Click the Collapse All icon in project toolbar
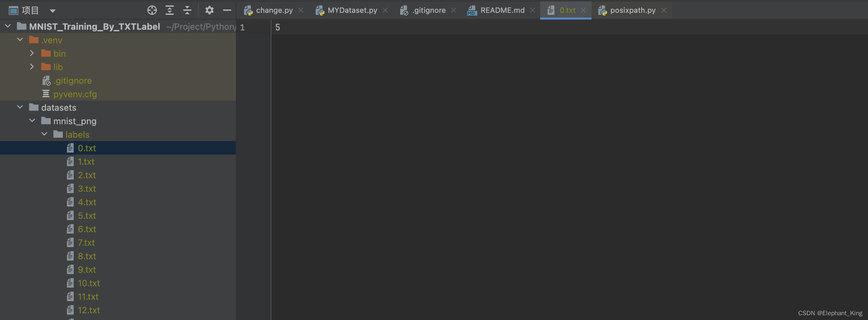The image size is (868, 320). [x=187, y=10]
